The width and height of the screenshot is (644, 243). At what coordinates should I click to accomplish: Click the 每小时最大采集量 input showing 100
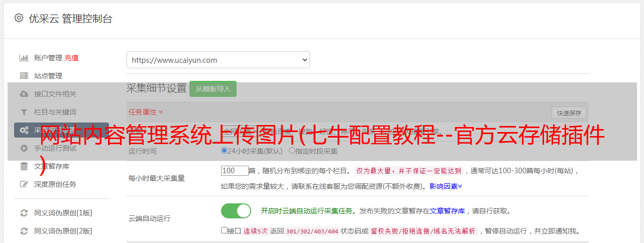(235, 171)
